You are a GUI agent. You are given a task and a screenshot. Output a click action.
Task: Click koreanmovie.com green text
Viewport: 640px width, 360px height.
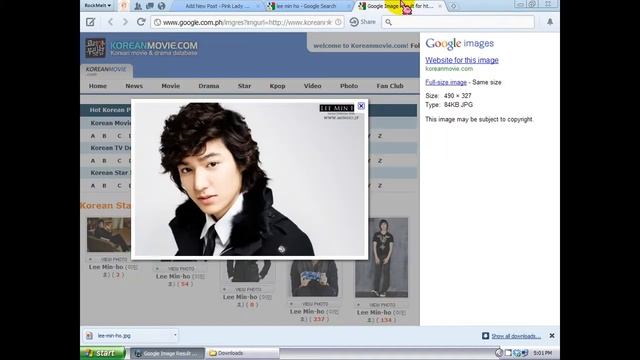tap(449, 69)
